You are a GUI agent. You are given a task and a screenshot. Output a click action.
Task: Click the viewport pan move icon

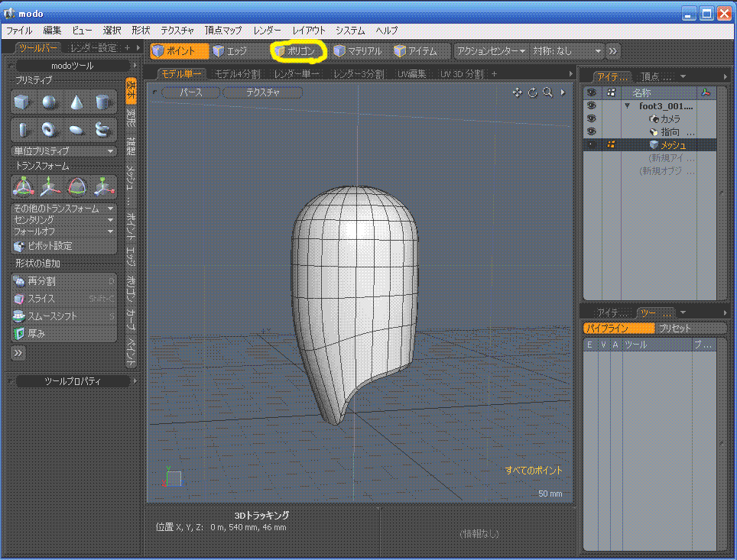tap(517, 92)
